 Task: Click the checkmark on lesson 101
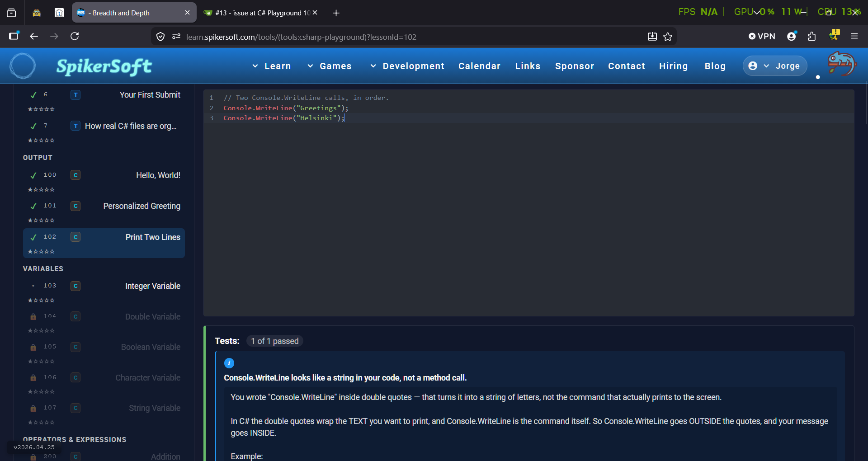33,206
